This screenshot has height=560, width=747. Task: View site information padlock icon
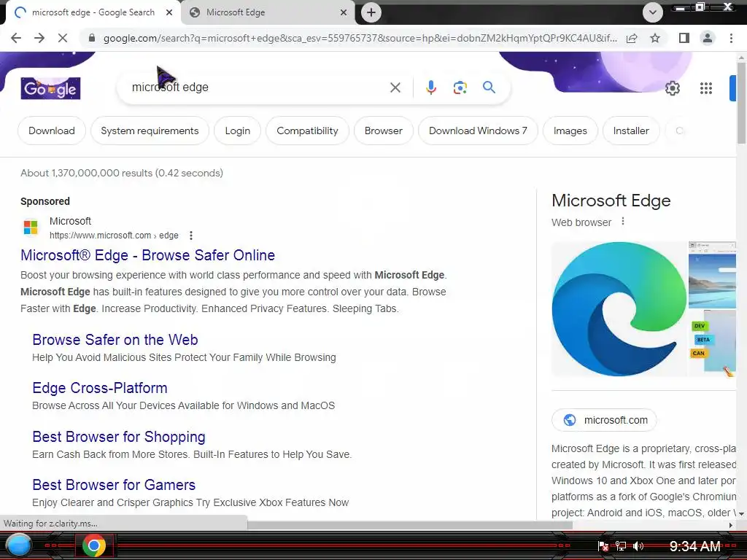coord(92,38)
